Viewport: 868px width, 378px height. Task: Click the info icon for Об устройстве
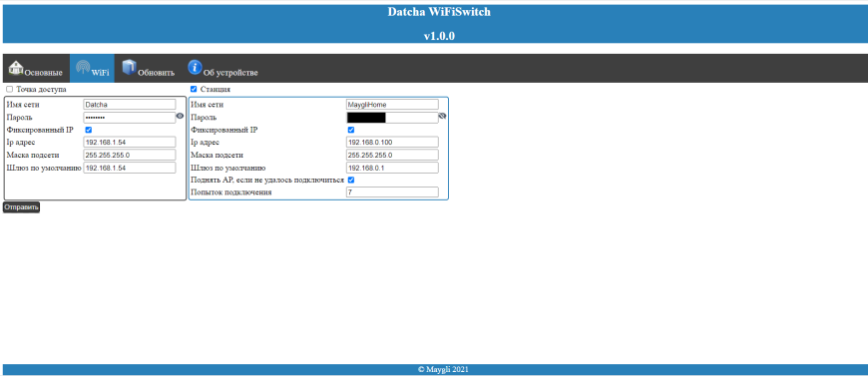tap(195, 67)
